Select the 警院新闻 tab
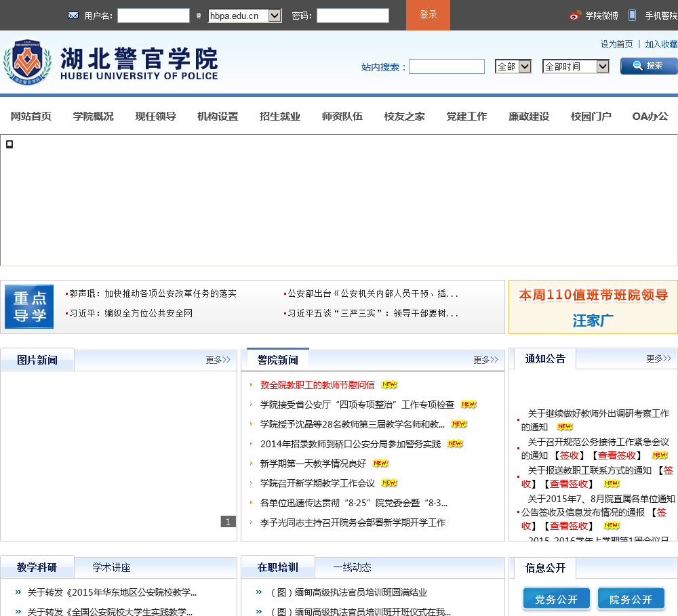This screenshot has width=678, height=616. (x=277, y=360)
